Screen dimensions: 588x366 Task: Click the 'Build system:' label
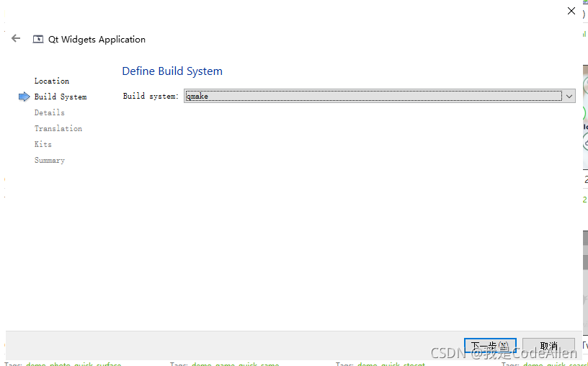pyautogui.click(x=151, y=96)
